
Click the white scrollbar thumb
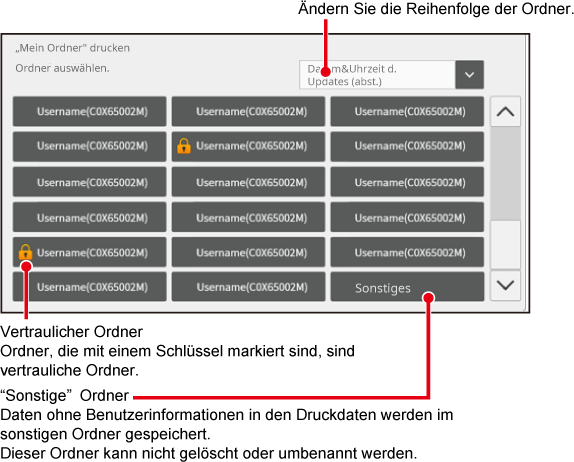pyautogui.click(x=505, y=245)
